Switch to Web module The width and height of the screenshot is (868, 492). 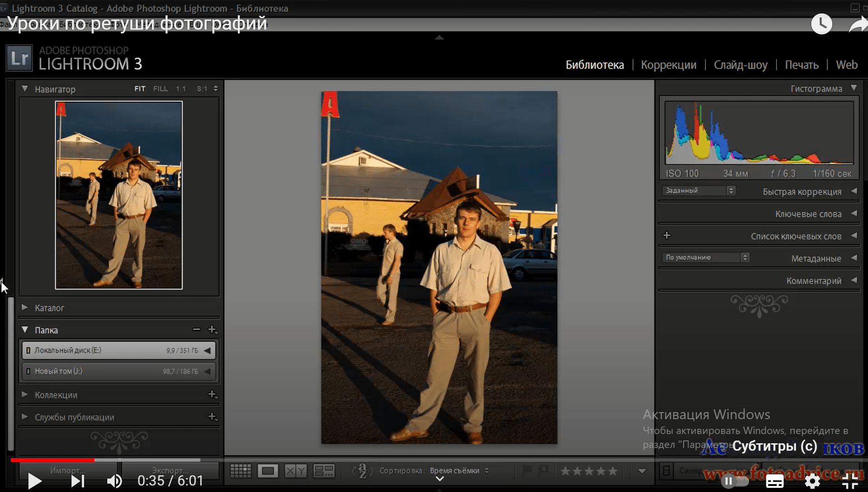[x=847, y=65]
